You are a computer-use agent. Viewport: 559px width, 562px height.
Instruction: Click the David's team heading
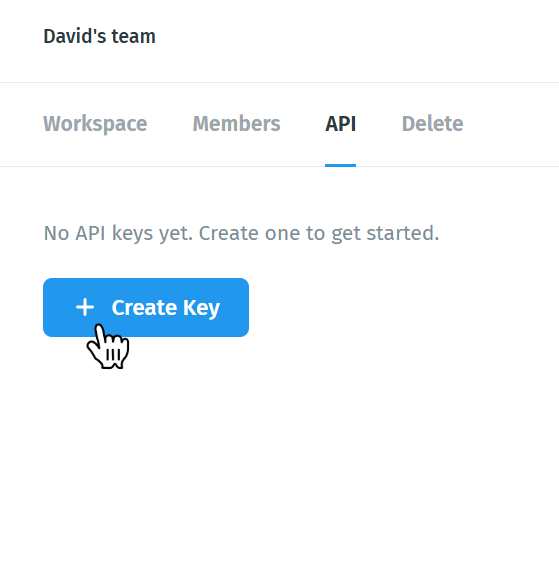[x=99, y=37]
